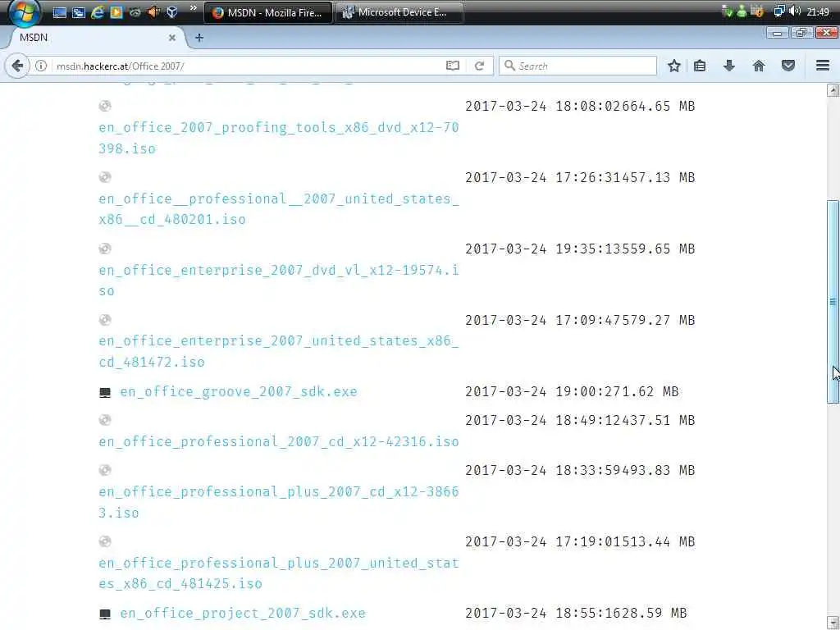
Task: Click disc icon above professional_plus_2007_united_states ISO
Action: coord(105,541)
